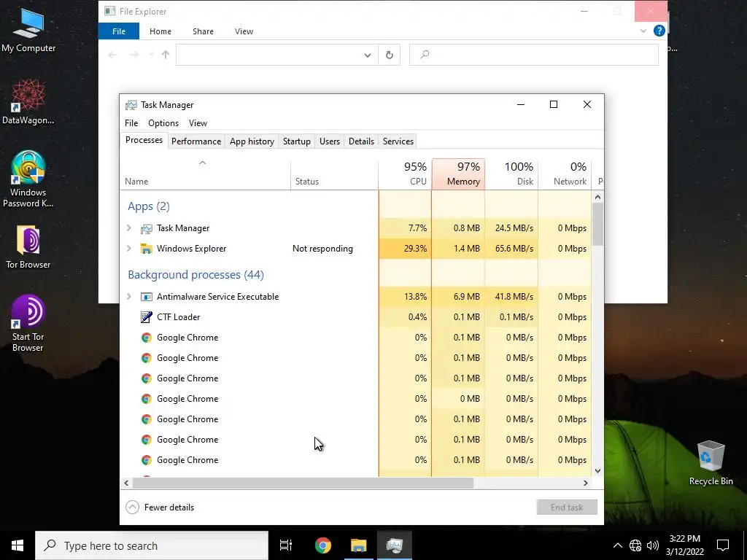The image size is (747, 560).
Task: Switch to the Services tab
Action: pos(398,141)
